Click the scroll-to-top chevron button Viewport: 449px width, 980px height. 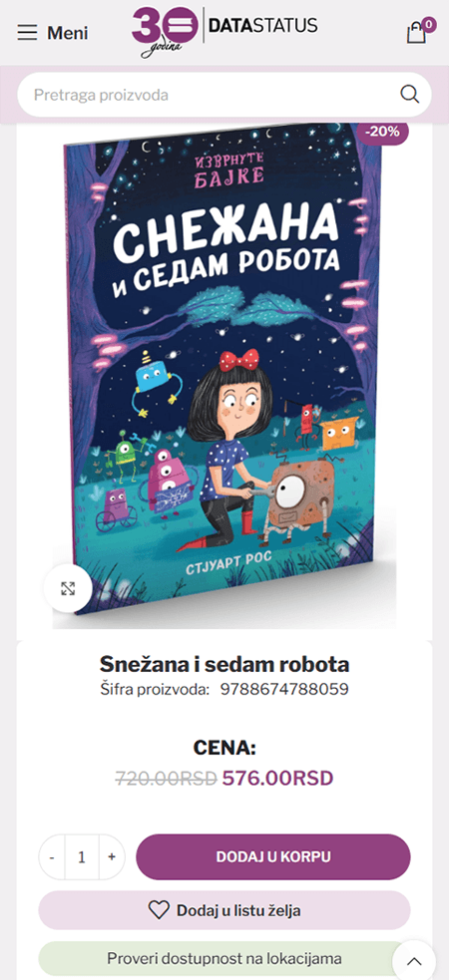coord(414,961)
